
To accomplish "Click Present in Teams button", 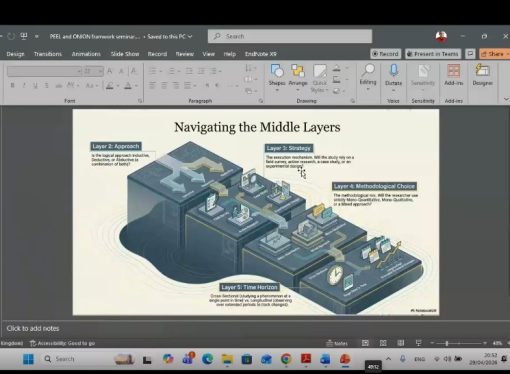I will (433, 54).
